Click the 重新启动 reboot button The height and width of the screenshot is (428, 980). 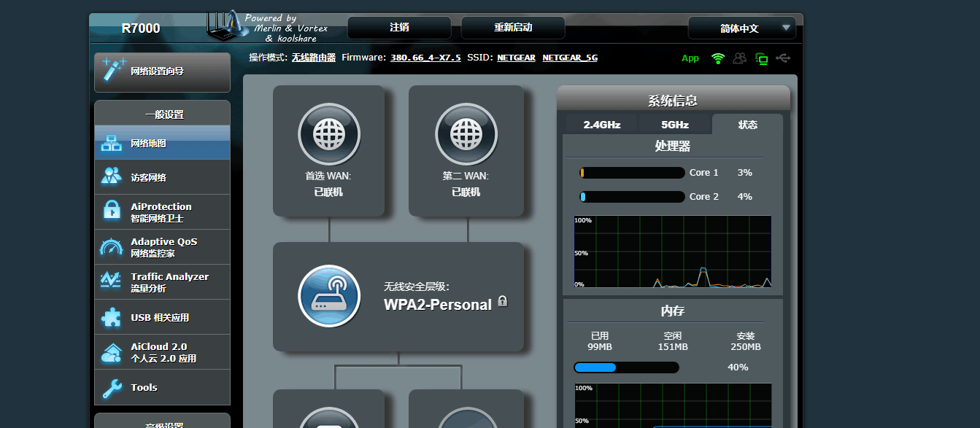tap(513, 28)
